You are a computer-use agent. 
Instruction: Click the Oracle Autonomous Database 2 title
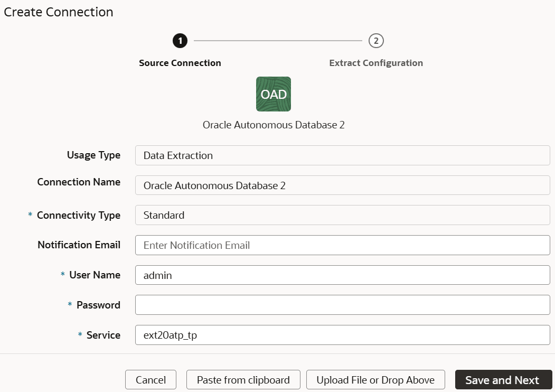point(273,125)
